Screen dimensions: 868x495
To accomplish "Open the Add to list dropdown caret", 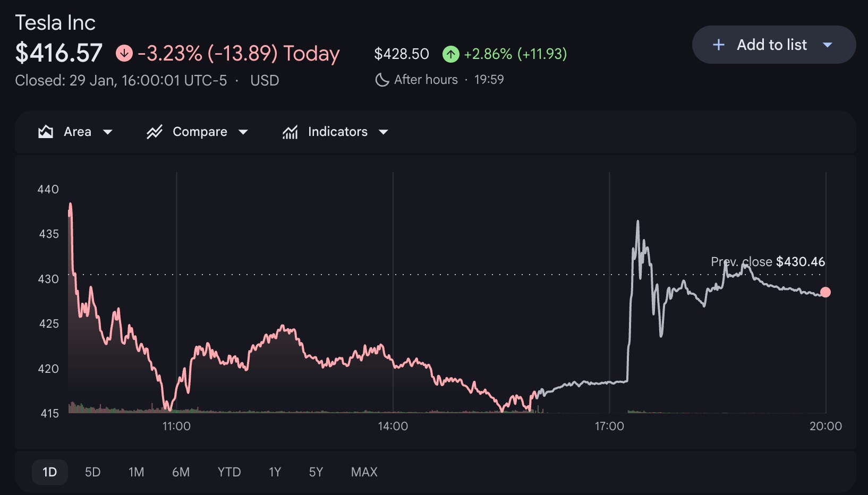I will [827, 45].
